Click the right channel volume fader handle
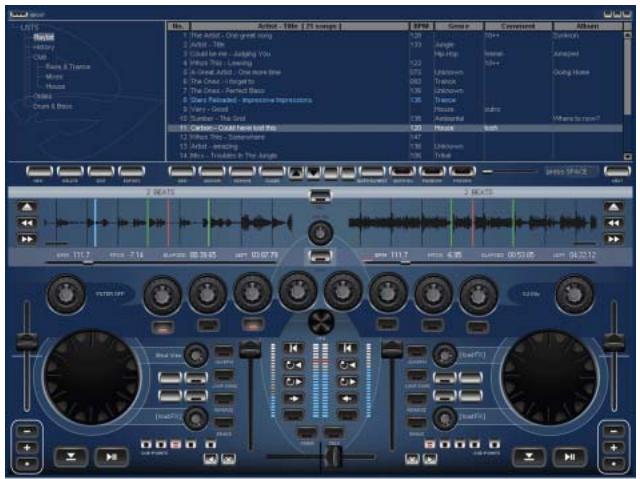This screenshot has height=479, width=640. 391,349
